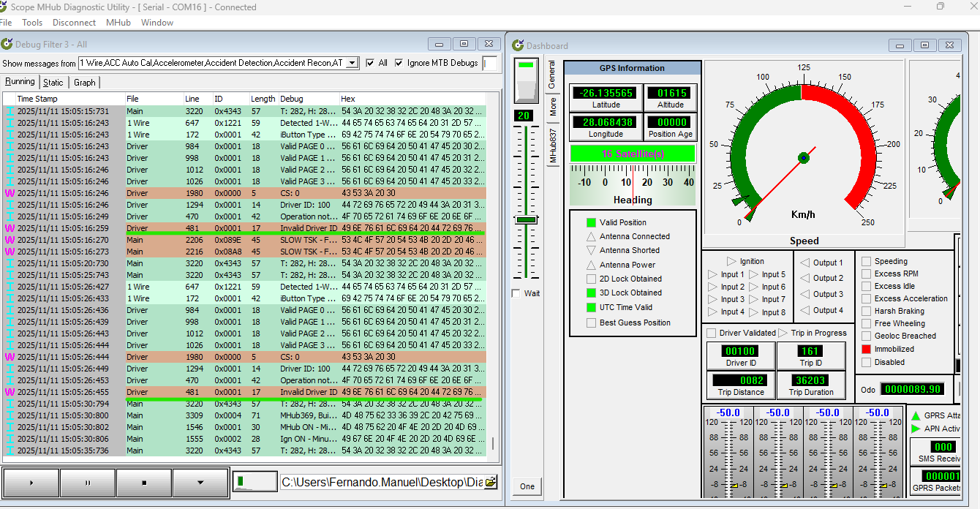
Task: Click the Antenna Connected triangle indicator
Action: click(591, 236)
